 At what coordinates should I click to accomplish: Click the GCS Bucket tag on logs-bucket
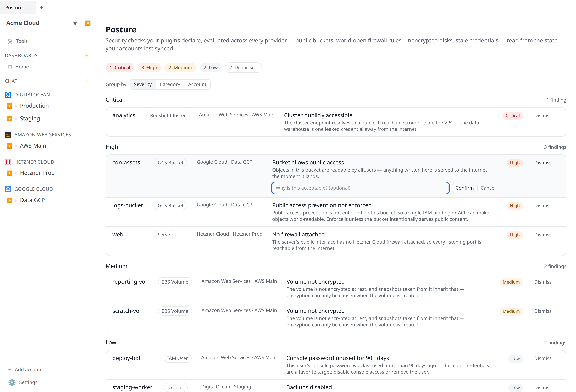pos(171,206)
